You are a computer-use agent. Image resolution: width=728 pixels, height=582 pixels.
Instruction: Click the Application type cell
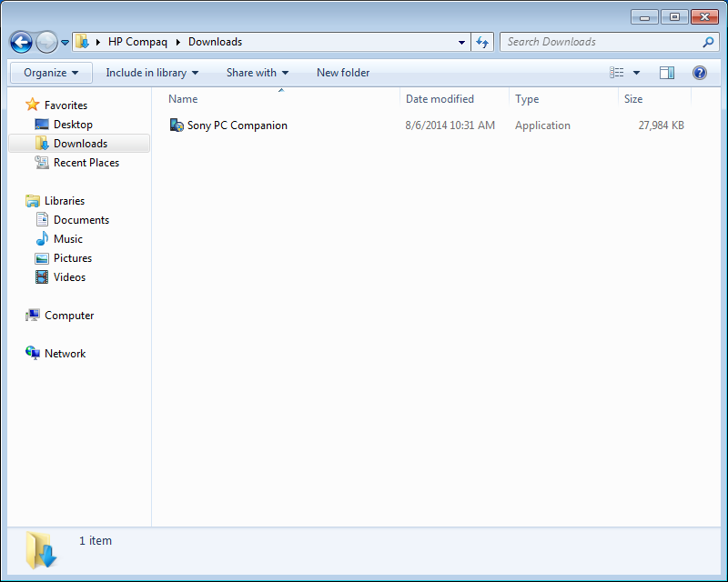point(542,125)
